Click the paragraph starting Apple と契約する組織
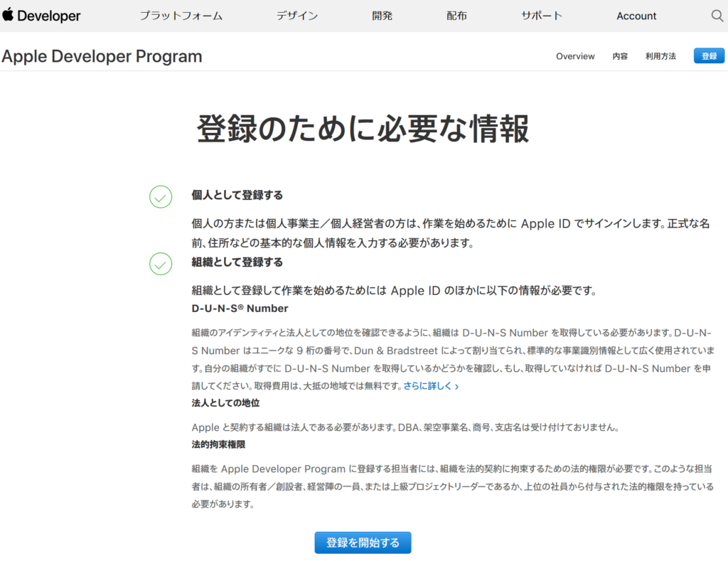The width and height of the screenshot is (728, 561). pyautogui.click(x=405, y=427)
